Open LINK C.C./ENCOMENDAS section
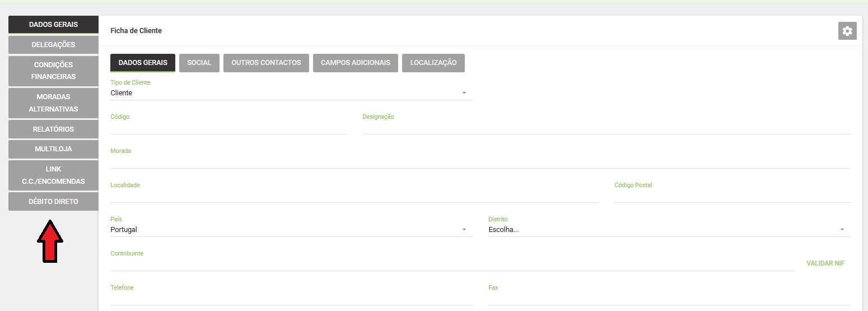 pyautogui.click(x=53, y=175)
